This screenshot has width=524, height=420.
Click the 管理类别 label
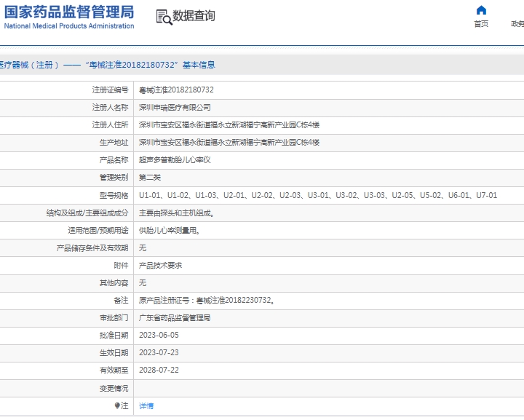click(114, 178)
